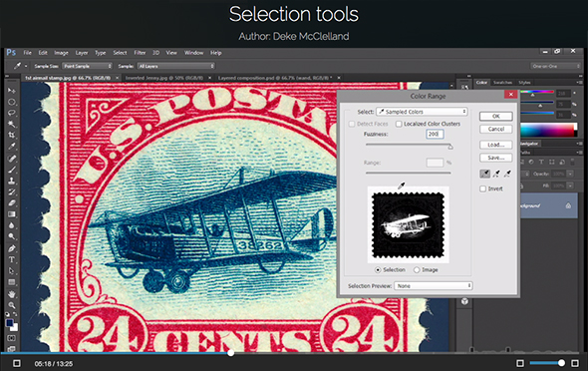This screenshot has height=371, width=588.
Task: Select the History Brush tool
Action: [x=12, y=191]
